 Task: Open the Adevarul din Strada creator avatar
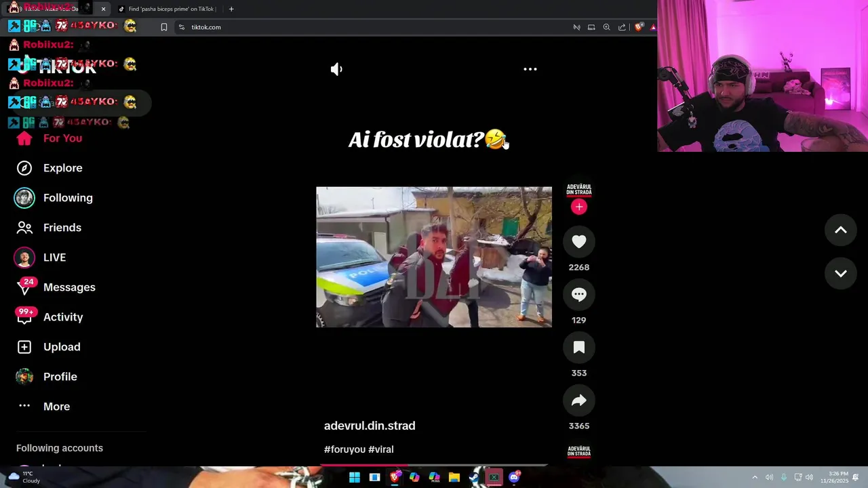coord(579,190)
